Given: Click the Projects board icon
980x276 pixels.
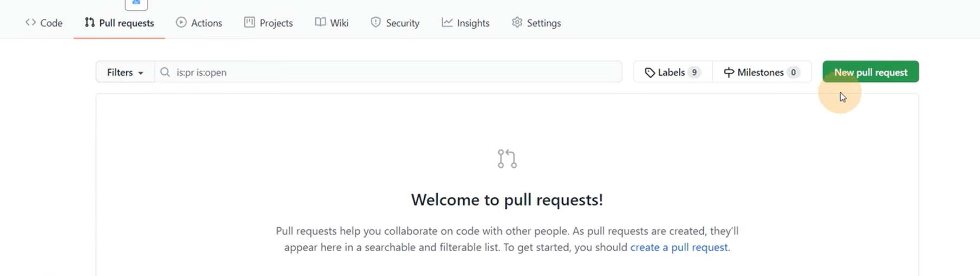Looking at the screenshot, I should (249, 22).
